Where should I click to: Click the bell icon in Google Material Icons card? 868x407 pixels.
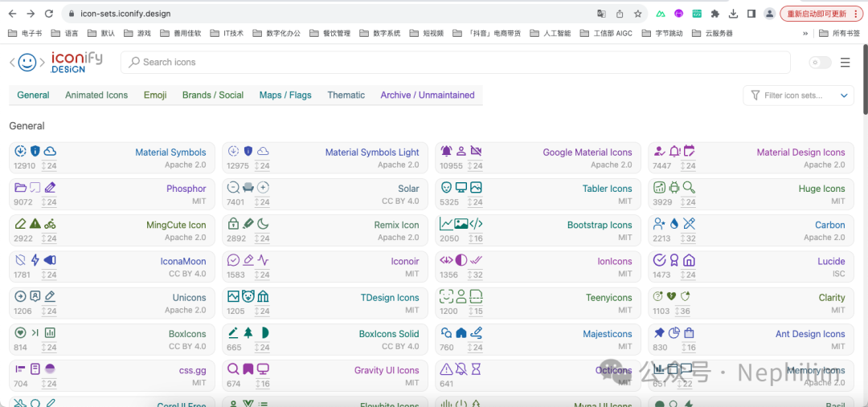pos(446,150)
